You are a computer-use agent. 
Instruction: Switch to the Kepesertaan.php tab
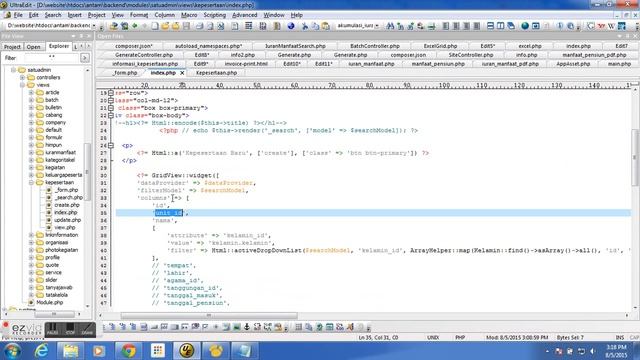coord(216,73)
